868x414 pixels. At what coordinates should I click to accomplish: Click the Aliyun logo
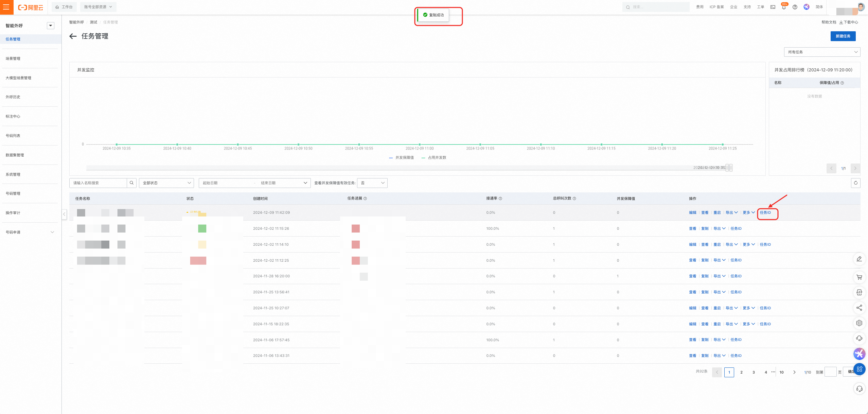pyautogui.click(x=31, y=7)
